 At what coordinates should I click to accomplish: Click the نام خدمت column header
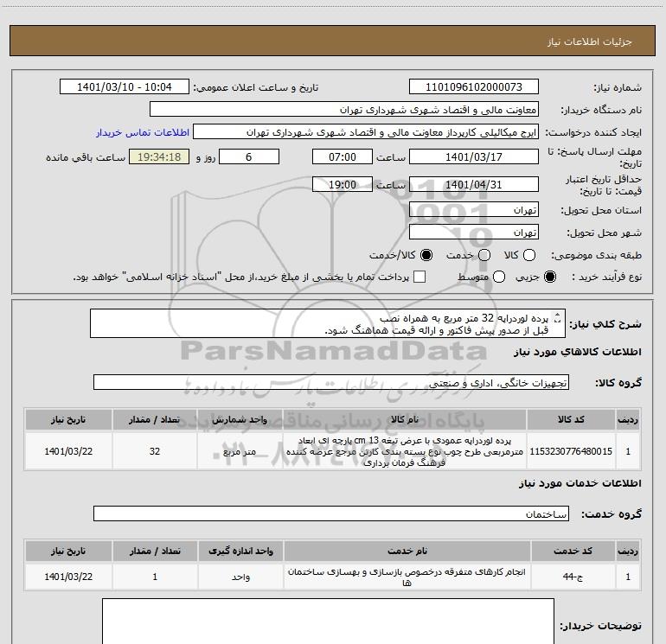tap(407, 551)
